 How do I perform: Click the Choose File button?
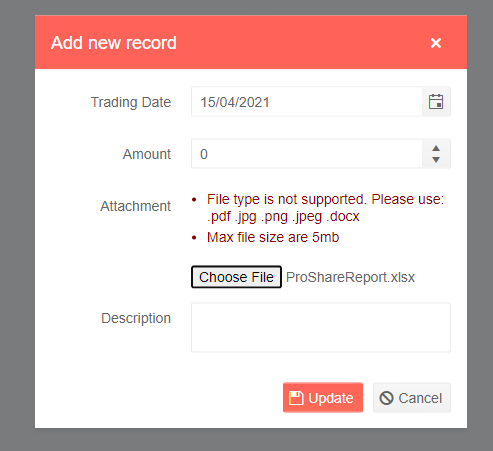pos(236,277)
